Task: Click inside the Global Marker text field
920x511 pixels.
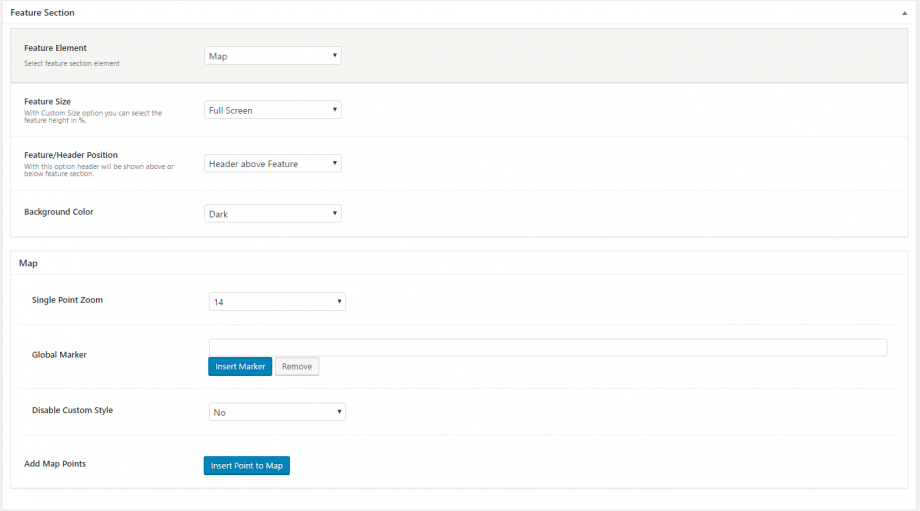Action: (547, 348)
